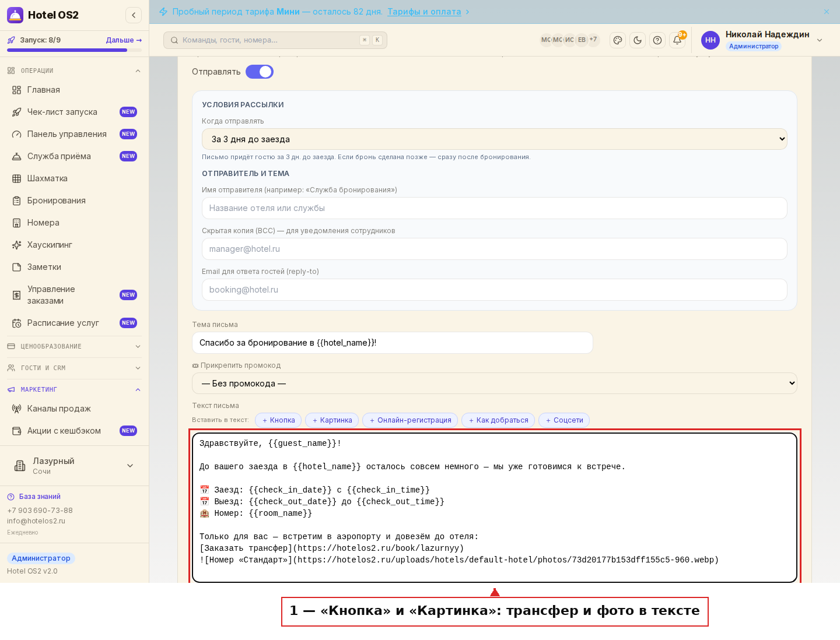This screenshot has width=840, height=640.
Task: Toggle the Отправлять switch
Action: 260,72
